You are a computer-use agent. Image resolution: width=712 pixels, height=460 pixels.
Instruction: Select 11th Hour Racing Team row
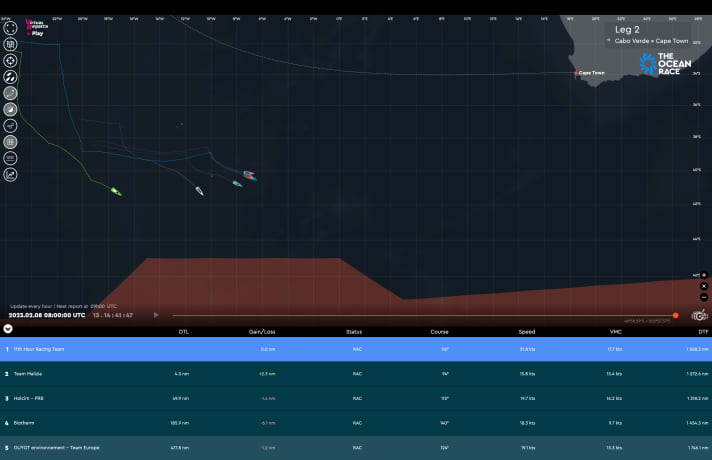click(356, 349)
